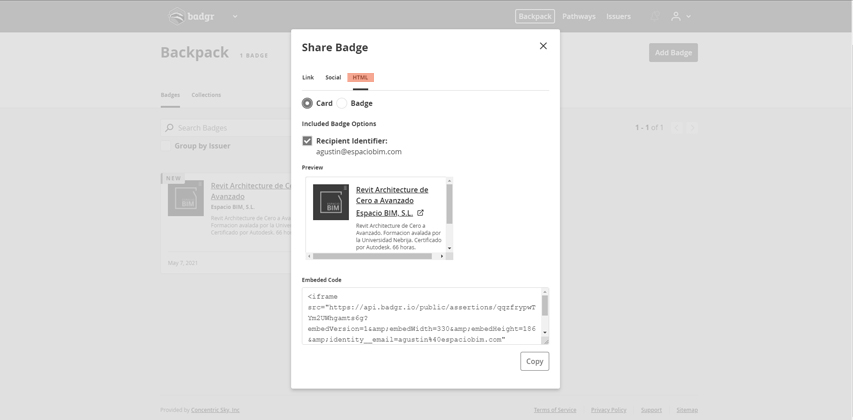This screenshot has width=853, height=420.
Task: Open the Backpack nav item
Action: [x=535, y=16]
